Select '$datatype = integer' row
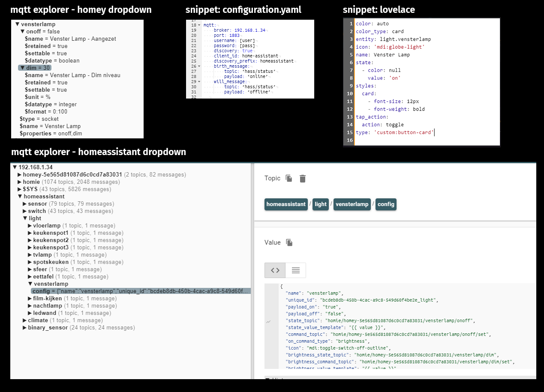 [x=51, y=105]
